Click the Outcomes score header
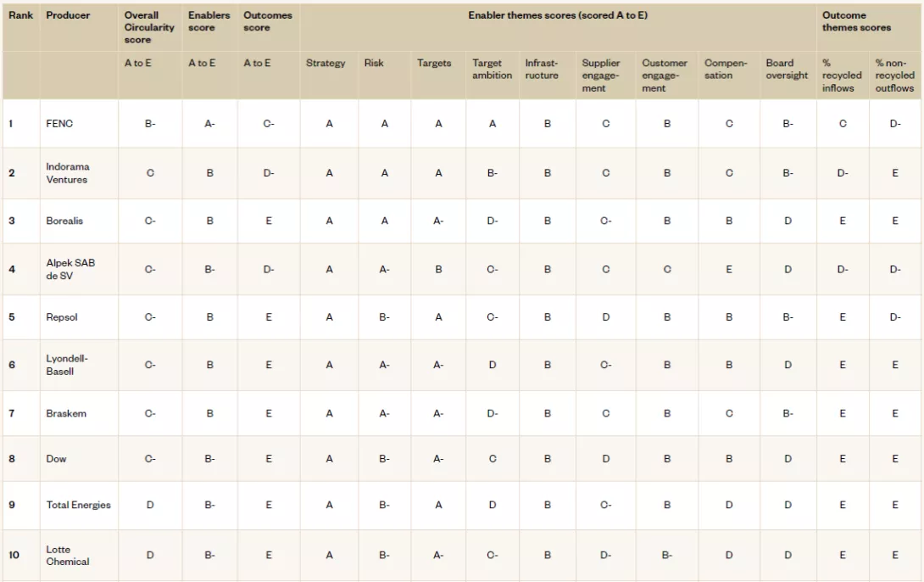924x582 pixels. pyautogui.click(x=268, y=21)
